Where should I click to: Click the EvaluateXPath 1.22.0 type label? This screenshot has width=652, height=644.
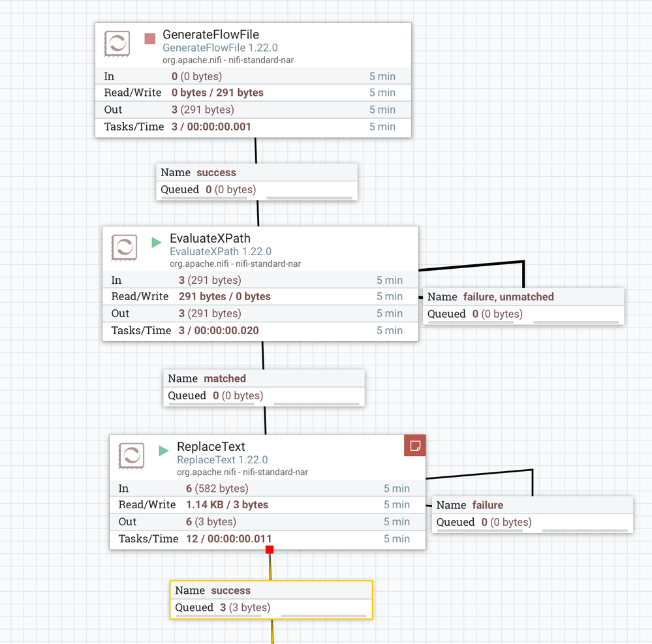221,251
